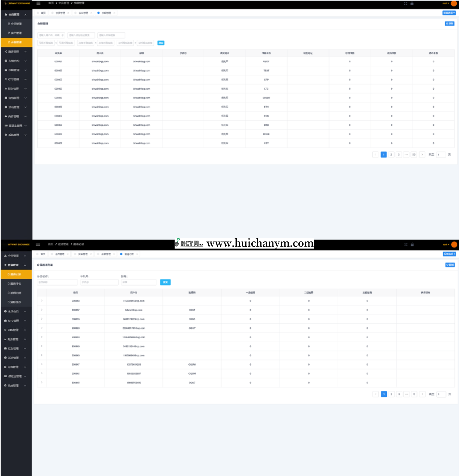Click the root user avatar top right
The width and height of the screenshot is (460, 476).
point(454,3)
